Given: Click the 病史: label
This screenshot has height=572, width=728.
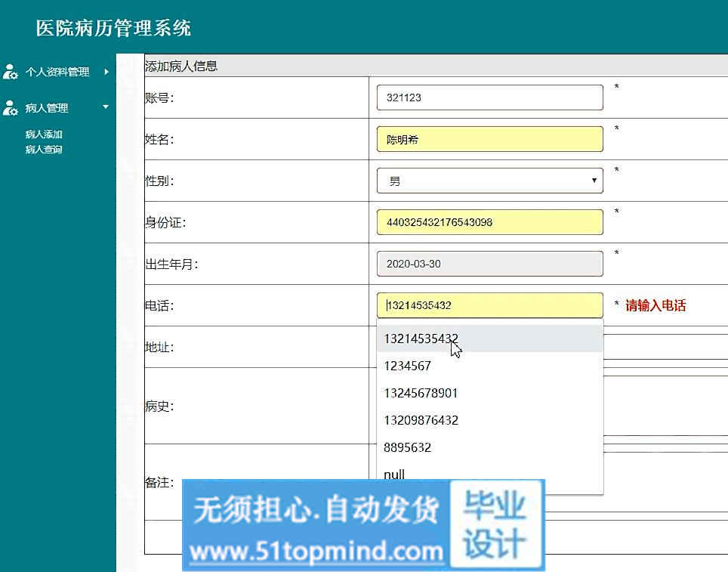Looking at the screenshot, I should 159,407.
